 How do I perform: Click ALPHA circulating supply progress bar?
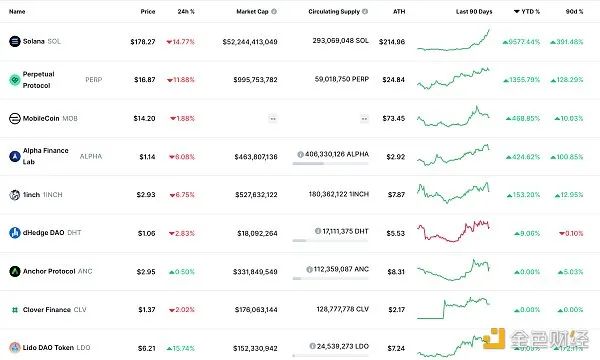(330, 163)
